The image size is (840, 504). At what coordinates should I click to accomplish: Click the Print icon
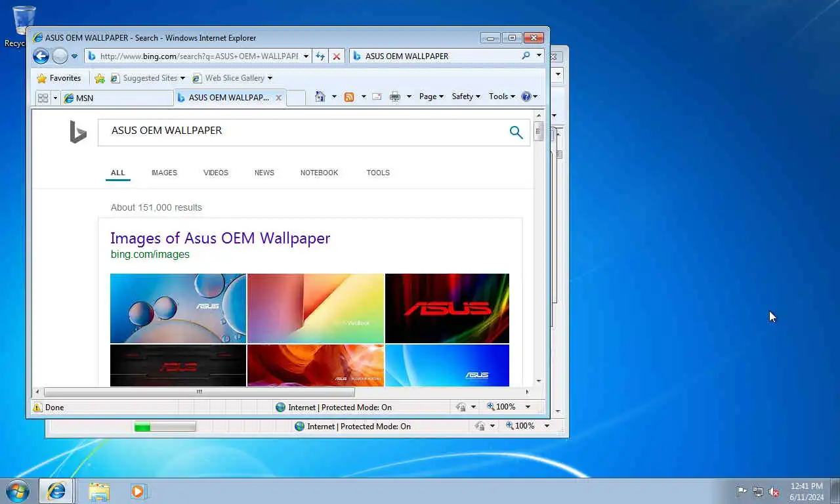tap(394, 96)
